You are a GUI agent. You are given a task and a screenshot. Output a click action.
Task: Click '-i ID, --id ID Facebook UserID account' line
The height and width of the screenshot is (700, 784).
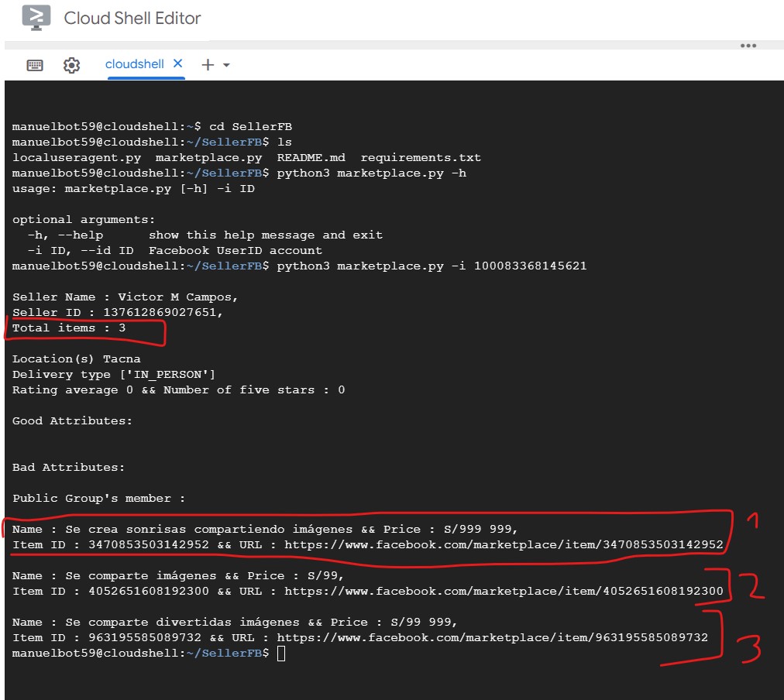pyautogui.click(x=175, y=250)
